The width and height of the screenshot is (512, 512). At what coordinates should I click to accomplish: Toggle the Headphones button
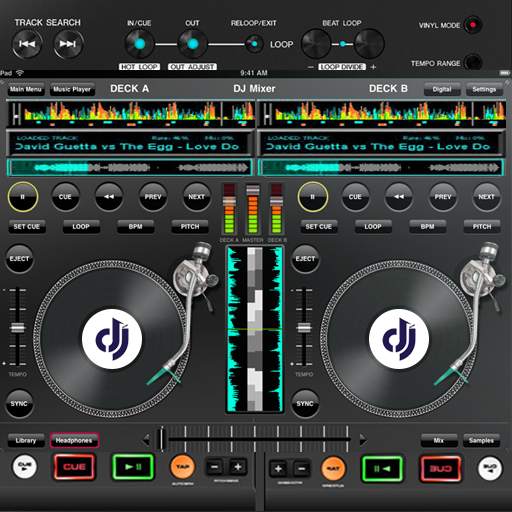pyautogui.click(x=74, y=441)
